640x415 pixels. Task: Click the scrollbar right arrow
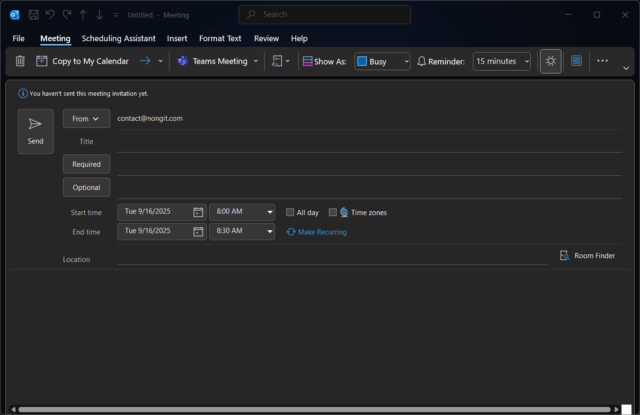click(616, 409)
